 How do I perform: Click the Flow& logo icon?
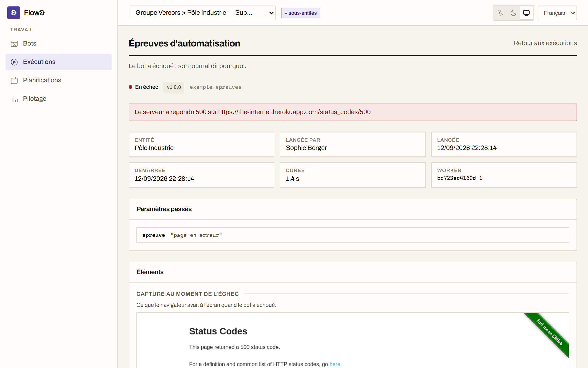point(14,13)
